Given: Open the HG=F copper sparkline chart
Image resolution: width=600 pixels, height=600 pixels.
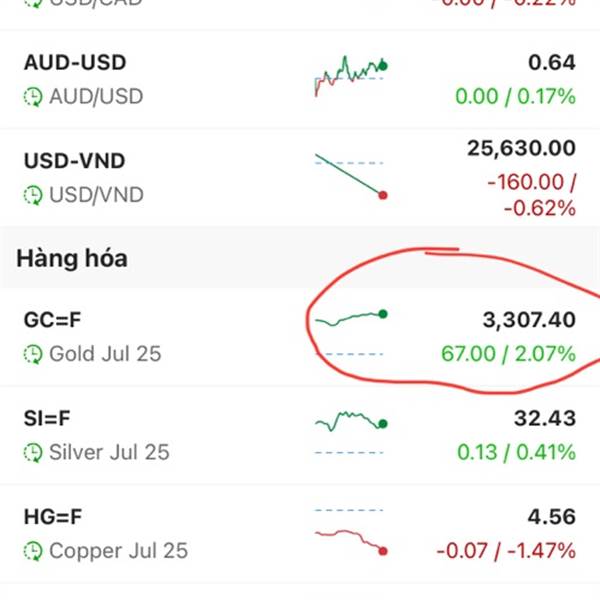Looking at the screenshot, I should [x=351, y=532].
